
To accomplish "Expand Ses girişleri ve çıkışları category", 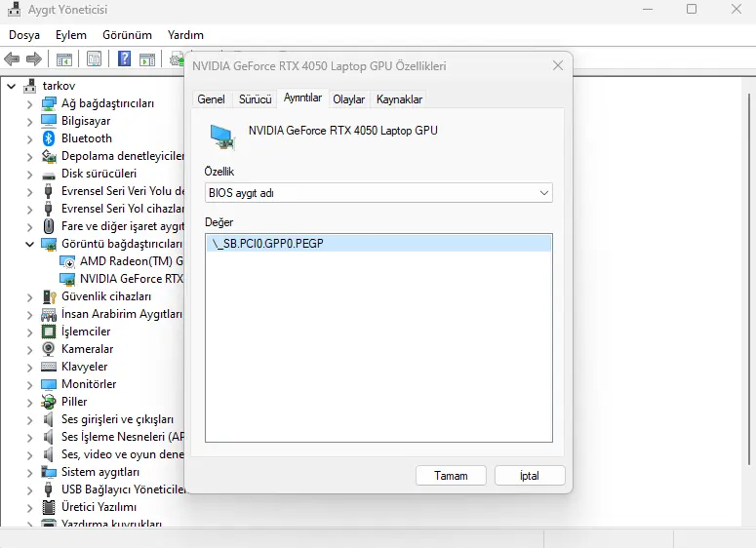I will tap(30, 420).
